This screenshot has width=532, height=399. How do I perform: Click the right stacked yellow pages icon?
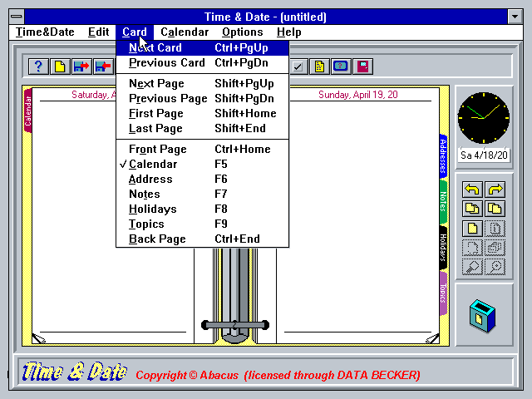click(495, 209)
